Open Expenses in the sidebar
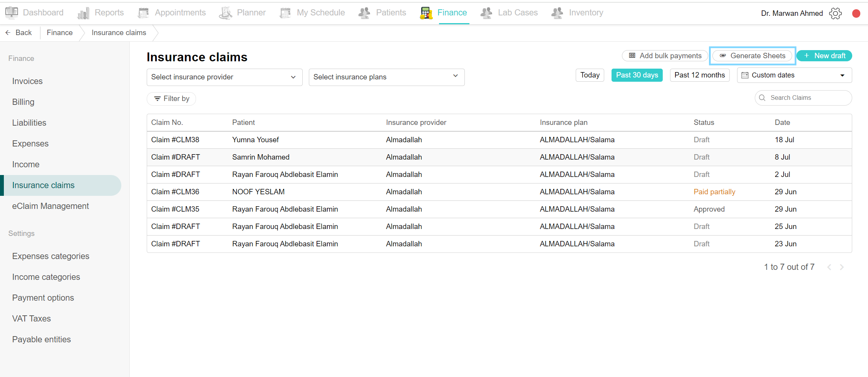Viewport: 868px width, 377px height. tap(30, 144)
